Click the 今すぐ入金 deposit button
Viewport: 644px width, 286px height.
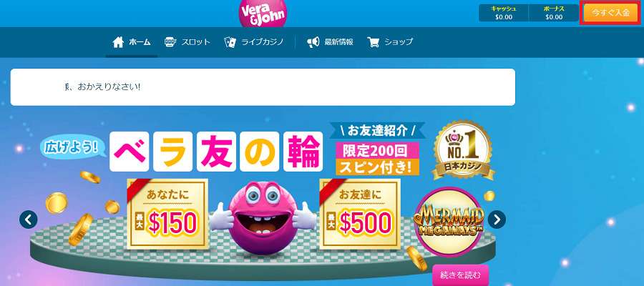[x=610, y=13]
